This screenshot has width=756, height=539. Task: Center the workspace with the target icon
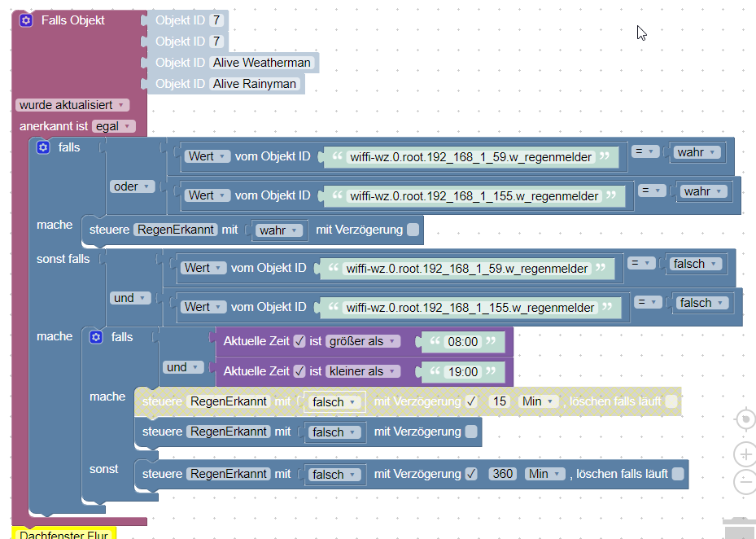point(745,418)
